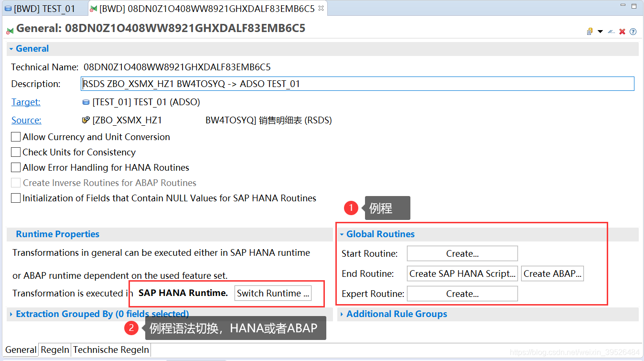Click the SAP HANA Runtime. label
This screenshot has height=361, width=644.
[x=183, y=293]
